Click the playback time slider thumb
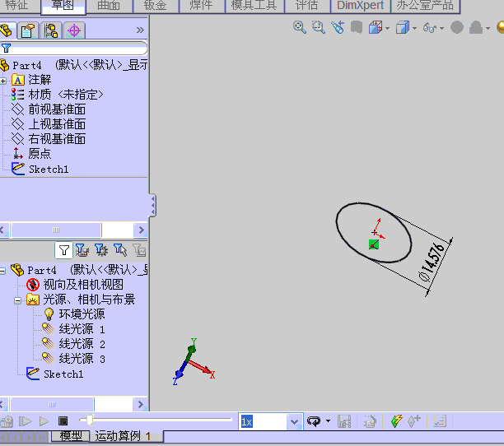This screenshot has width=504, height=446. pyautogui.click(x=90, y=420)
